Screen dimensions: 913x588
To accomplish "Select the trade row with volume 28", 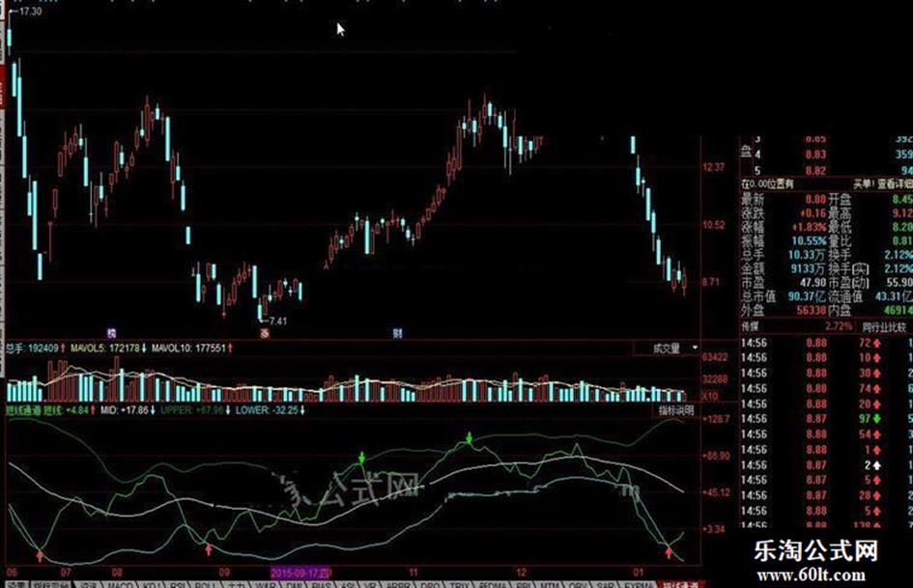I will 827,495.
